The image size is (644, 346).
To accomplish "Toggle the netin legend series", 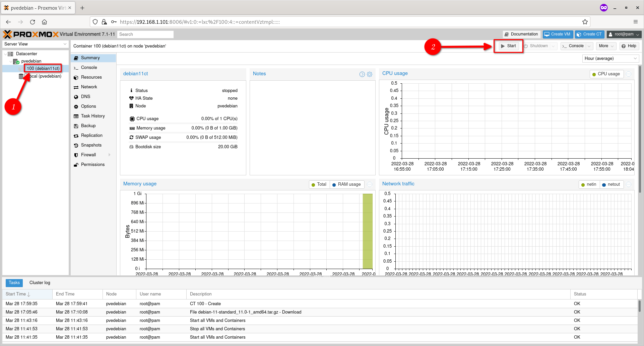I will [589, 184].
